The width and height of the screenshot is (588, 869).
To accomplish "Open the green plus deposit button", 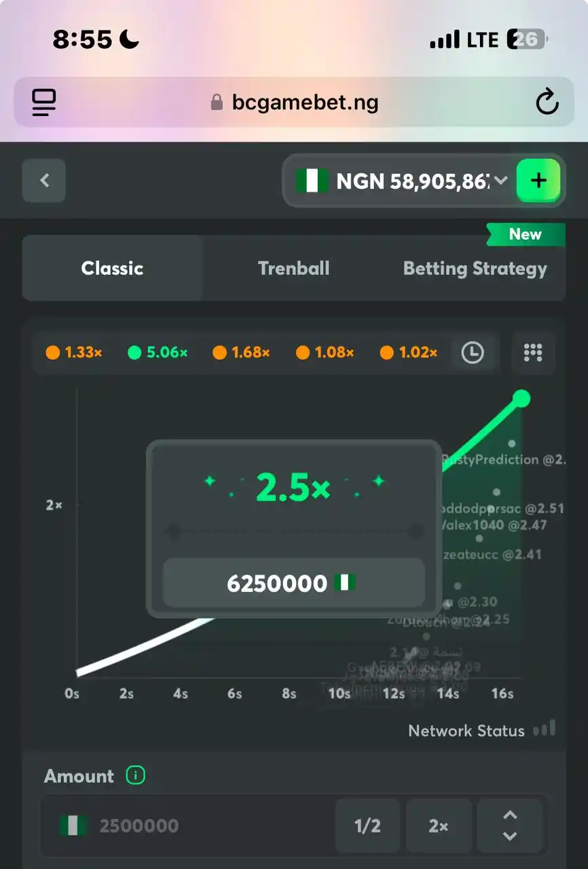I will [x=538, y=181].
